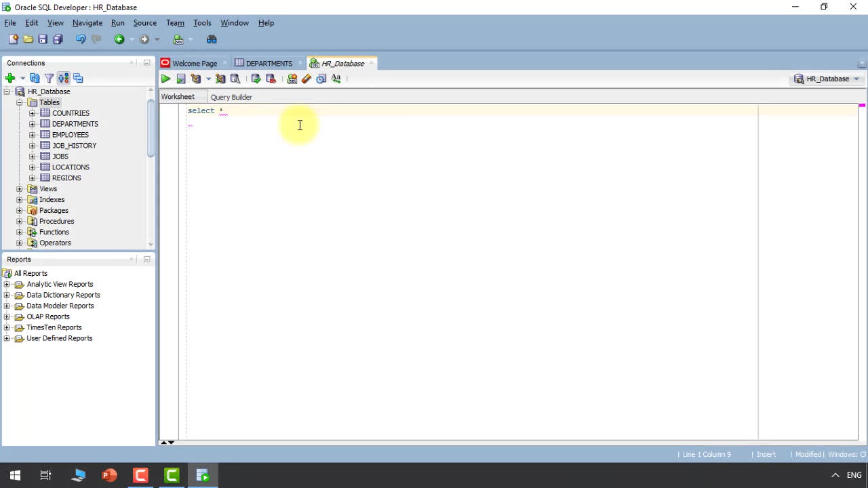This screenshot has width=868, height=488.
Task: Open the forward navigation history dropdown
Action: click(x=157, y=39)
